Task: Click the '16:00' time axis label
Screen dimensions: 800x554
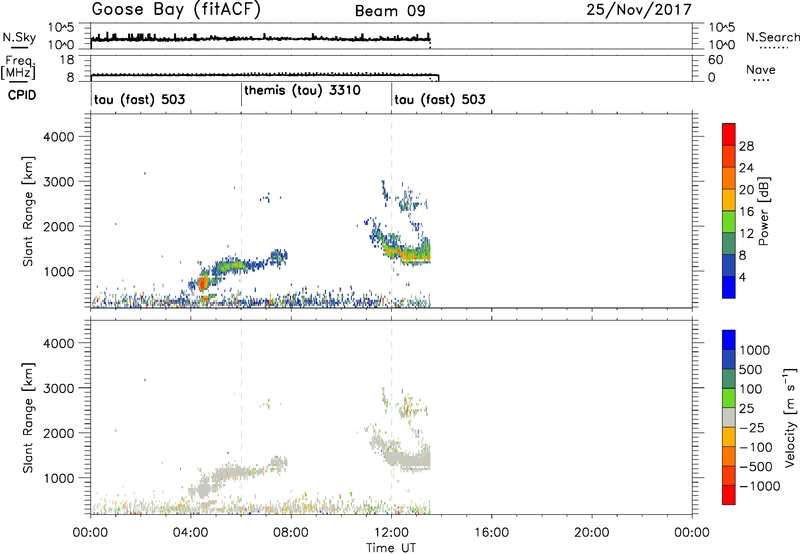Action: (491, 533)
